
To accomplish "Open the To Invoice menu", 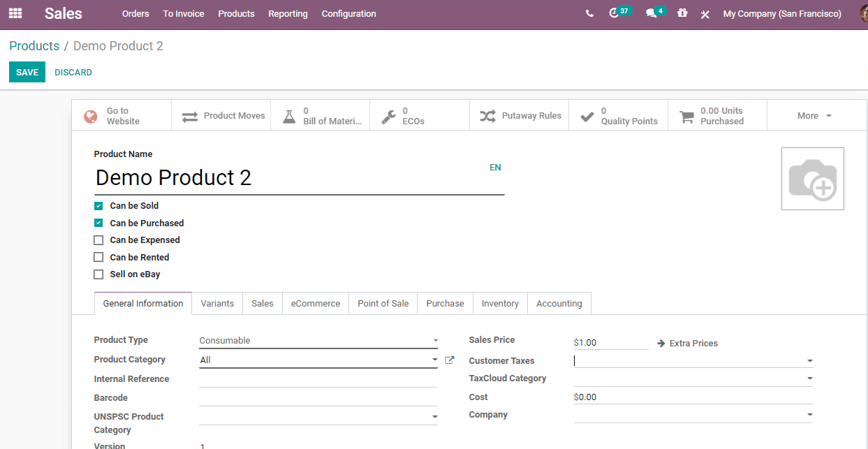I will point(184,14).
